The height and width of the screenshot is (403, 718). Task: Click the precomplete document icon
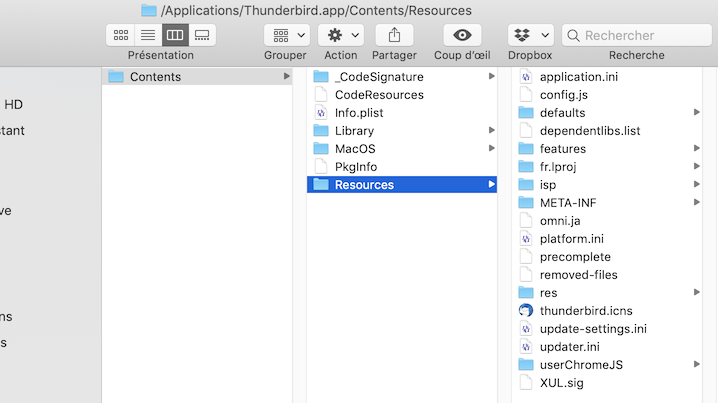526,256
